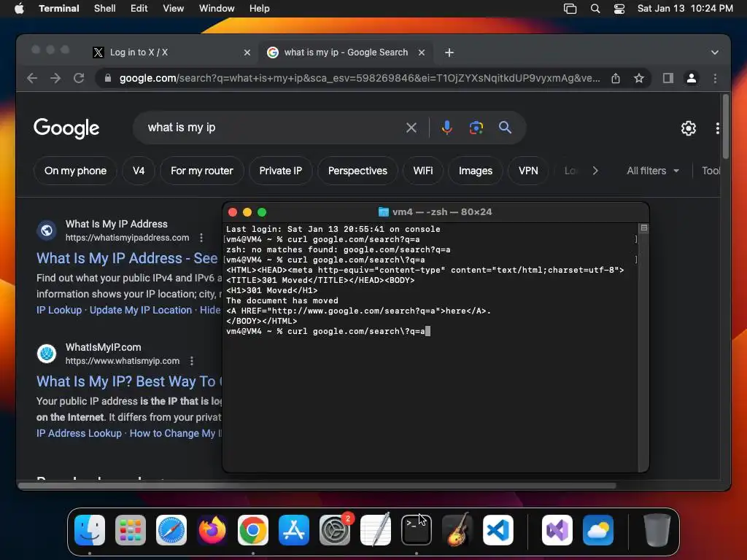
Task: Open Google quick settings gear
Action: pyautogui.click(x=689, y=128)
